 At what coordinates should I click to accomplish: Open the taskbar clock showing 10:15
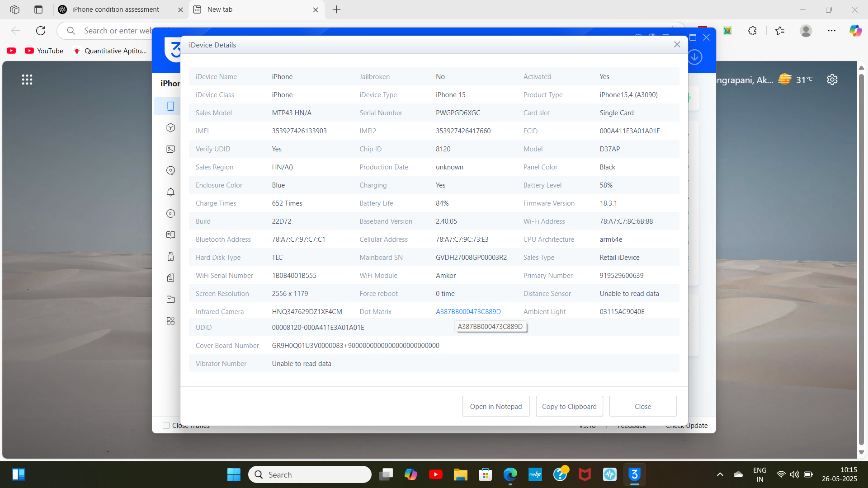839,474
